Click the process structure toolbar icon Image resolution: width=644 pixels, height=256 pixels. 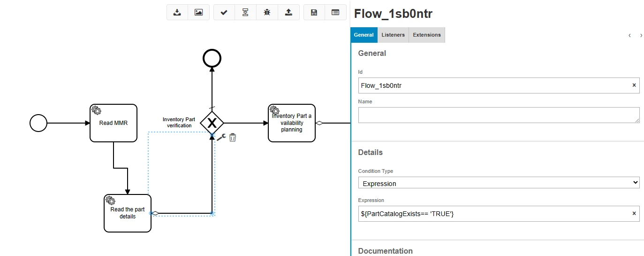(245, 12)
